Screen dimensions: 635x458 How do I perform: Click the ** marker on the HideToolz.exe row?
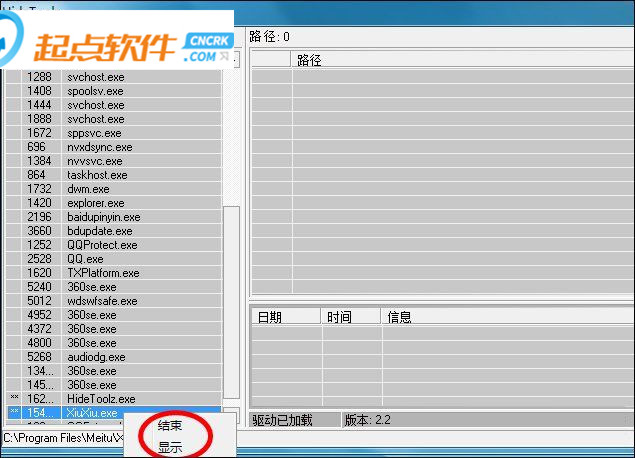coord(14,397)
